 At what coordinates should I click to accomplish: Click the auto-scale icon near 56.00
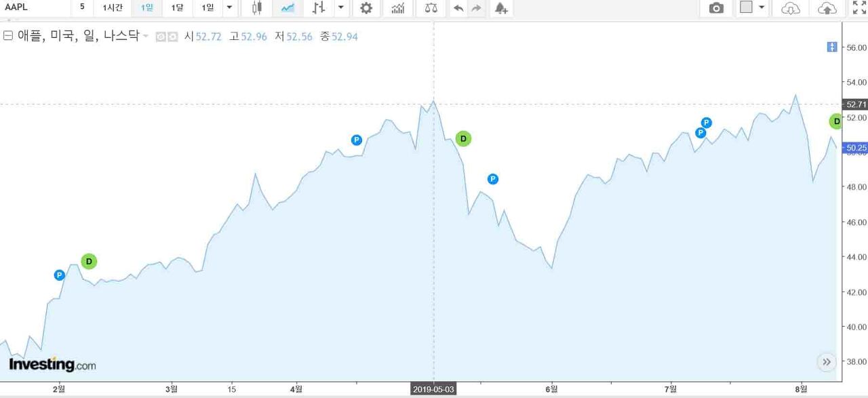(x=832, y=47)
